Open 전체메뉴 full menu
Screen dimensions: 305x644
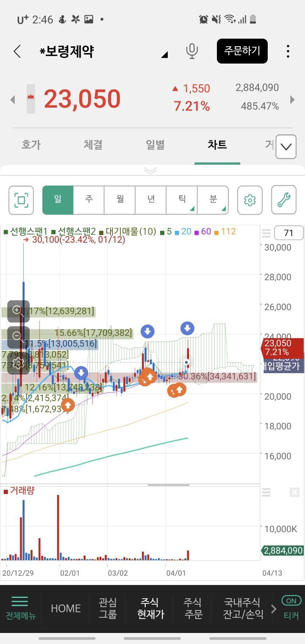[20, 608]
